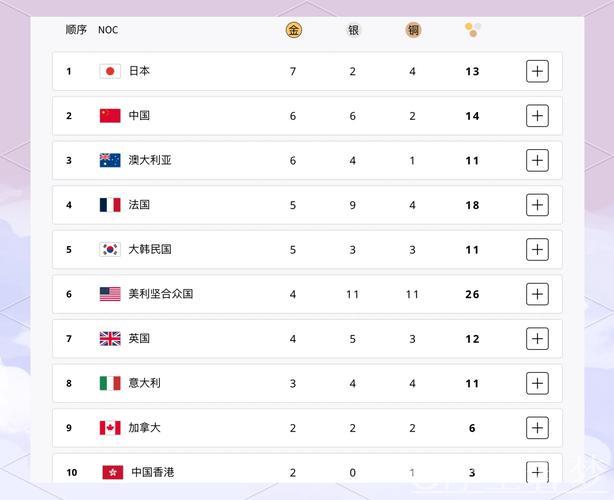Expand the 英国 row details

537,339
